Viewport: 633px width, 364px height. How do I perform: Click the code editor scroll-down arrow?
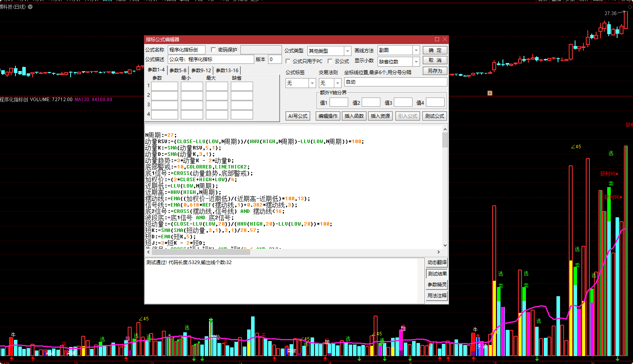point(445,245)
